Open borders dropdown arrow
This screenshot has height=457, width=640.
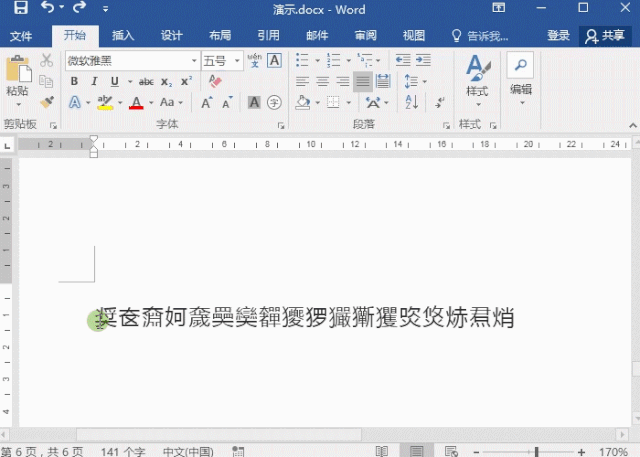pos(349,103)
